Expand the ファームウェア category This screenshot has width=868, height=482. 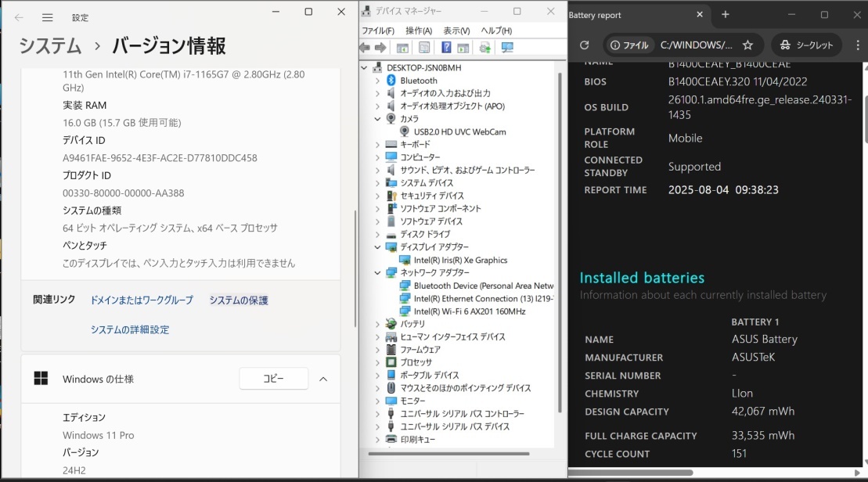(x=377, y=350)
